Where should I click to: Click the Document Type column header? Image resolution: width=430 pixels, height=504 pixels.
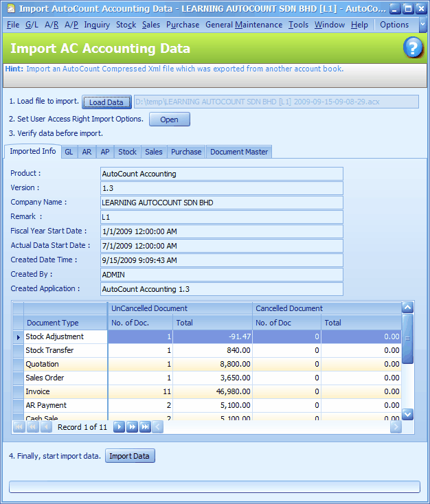click(66, 323)
